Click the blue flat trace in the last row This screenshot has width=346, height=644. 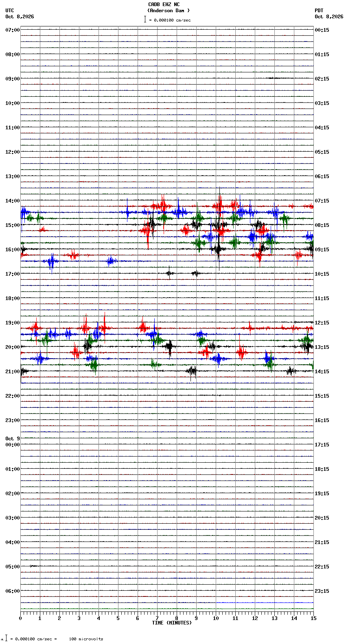(265, 603)
